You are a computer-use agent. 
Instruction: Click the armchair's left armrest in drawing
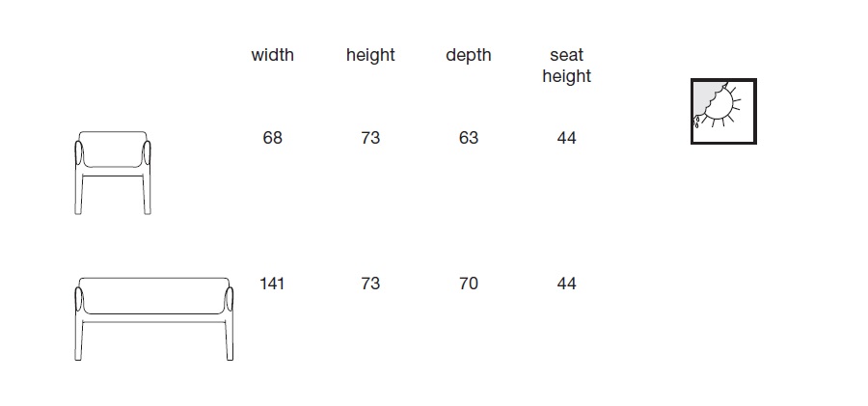pos(79,153)
